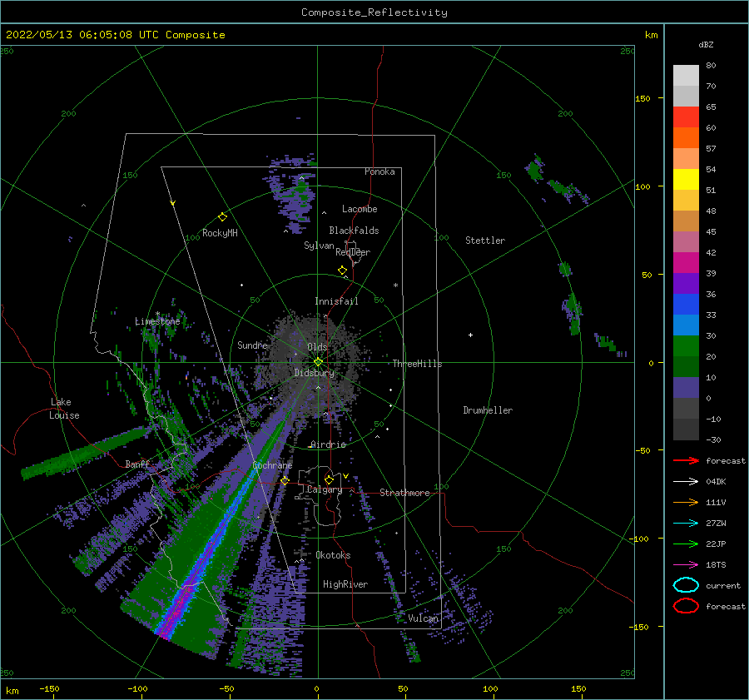
Task: Click the 'Limestone' label
Action: pos(157,321)
